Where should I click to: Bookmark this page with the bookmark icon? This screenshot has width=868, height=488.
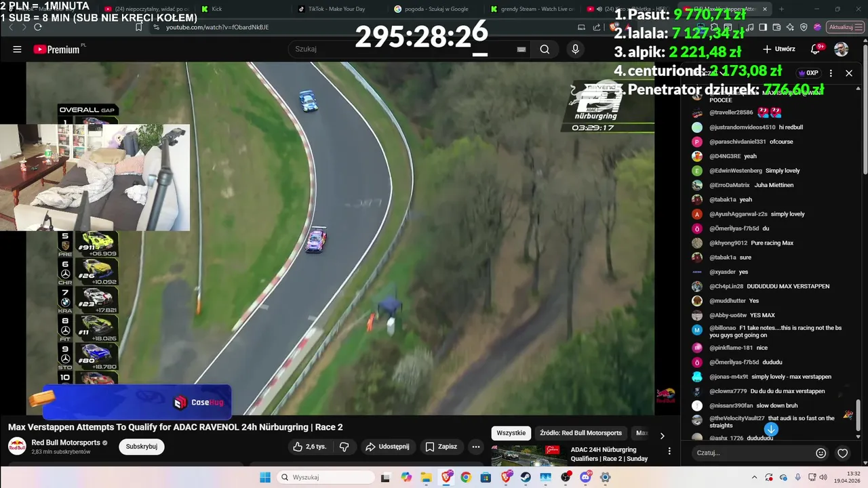click(x=138, y=27)
